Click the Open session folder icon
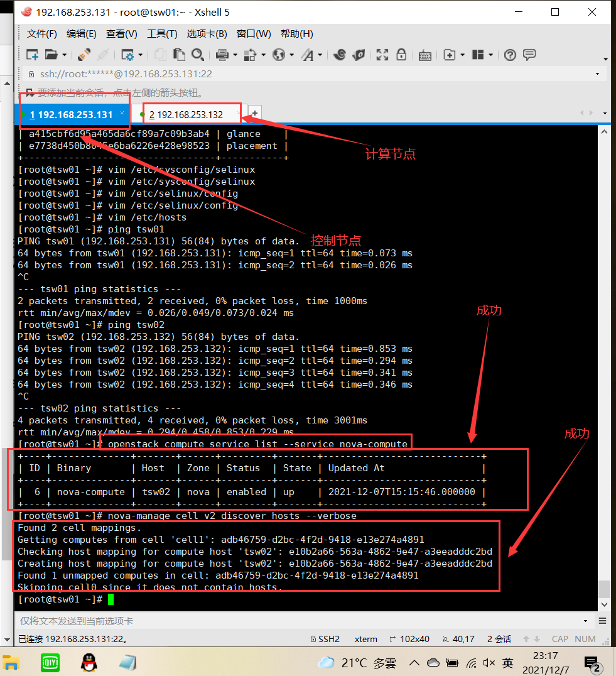This screenshot has height=676, width=616. coord(51,55)
